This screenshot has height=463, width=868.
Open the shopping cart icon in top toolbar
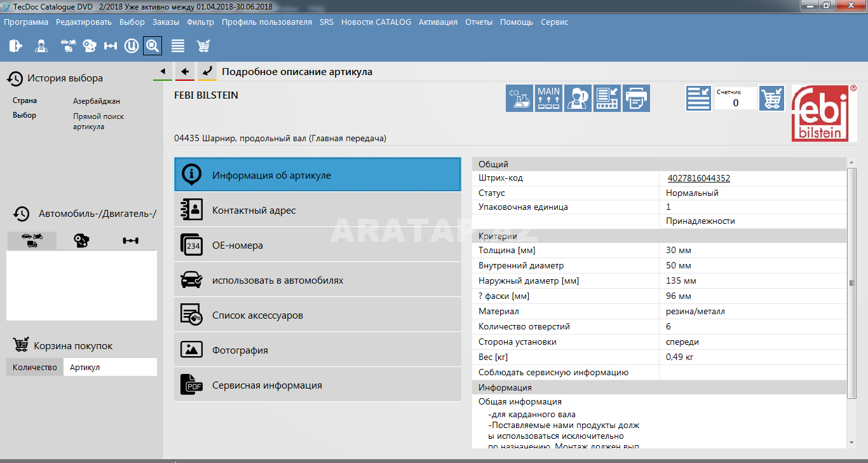(x=203, y=46)
